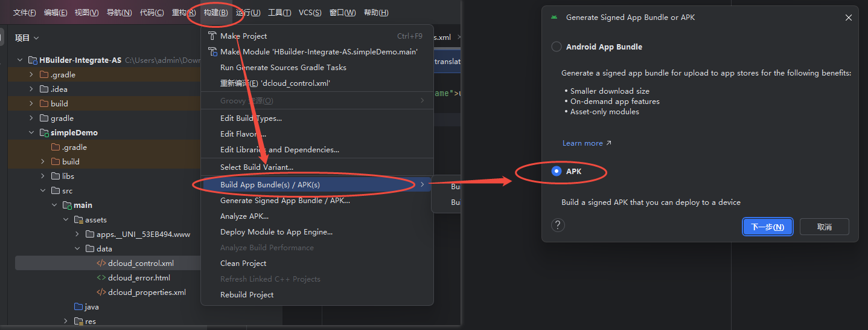Collapse the main folder chevron

55,205
